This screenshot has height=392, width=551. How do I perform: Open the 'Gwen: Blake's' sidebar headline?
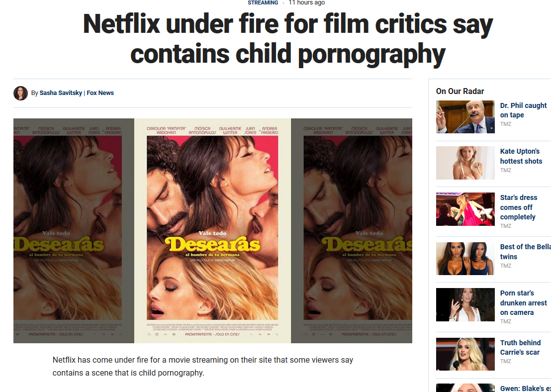525,388
